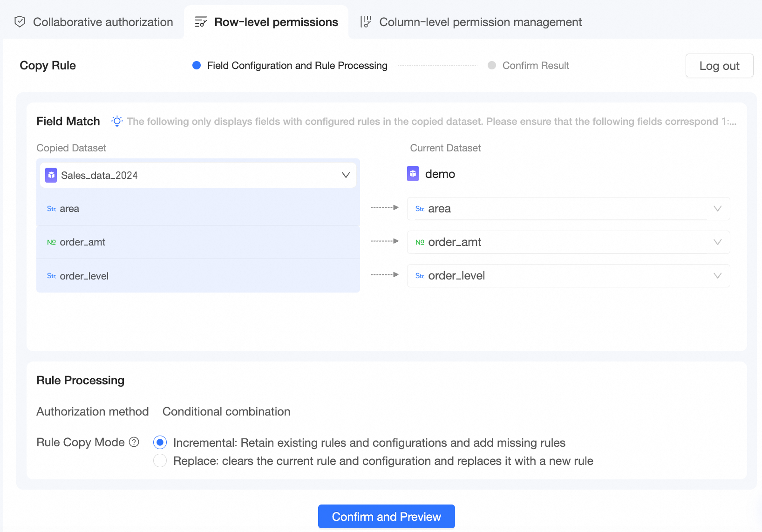762x532 pixels.
Task: Click the Collaborative authorization shield icon
Action: pyautogui.click(x=20, y=22)
